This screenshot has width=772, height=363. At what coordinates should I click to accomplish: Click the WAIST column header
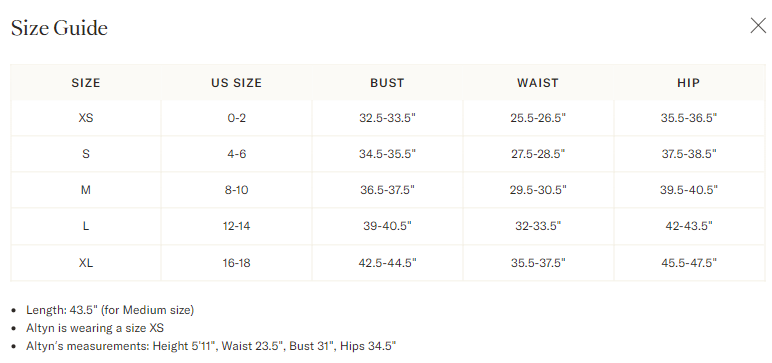click(538, 83)
